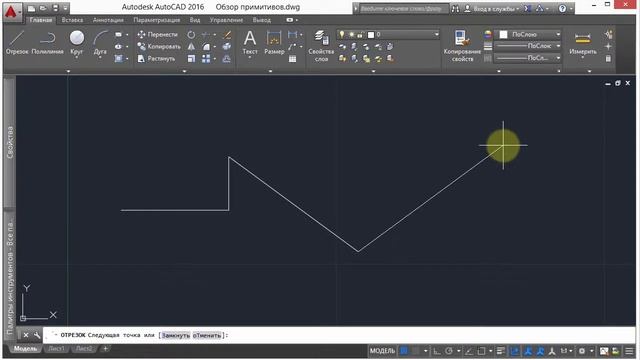Select the Отрезок (Line) tool
640x360 pixels.
17,42
